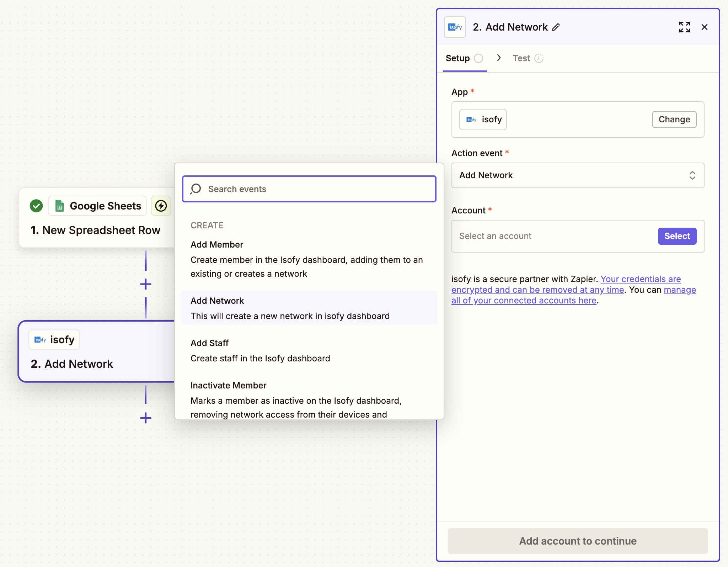Click the Select account button
Screen dimensions: 728x567
[x=676, y=236]
